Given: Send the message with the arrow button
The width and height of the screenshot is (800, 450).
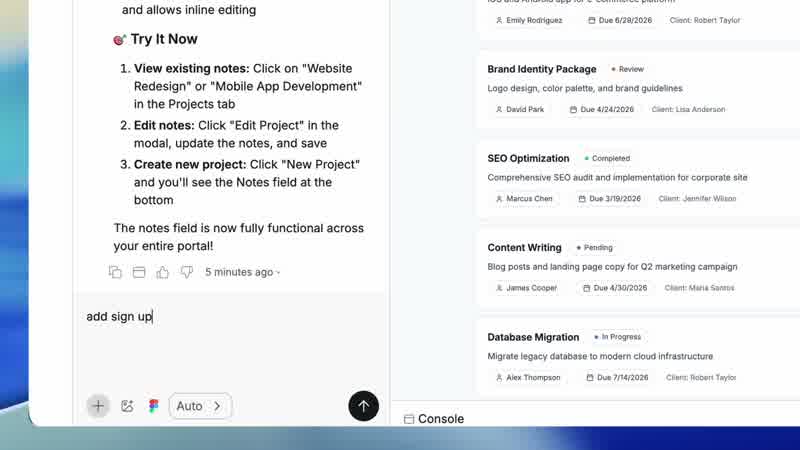Looking at the screenshot, I should point(363,406).
